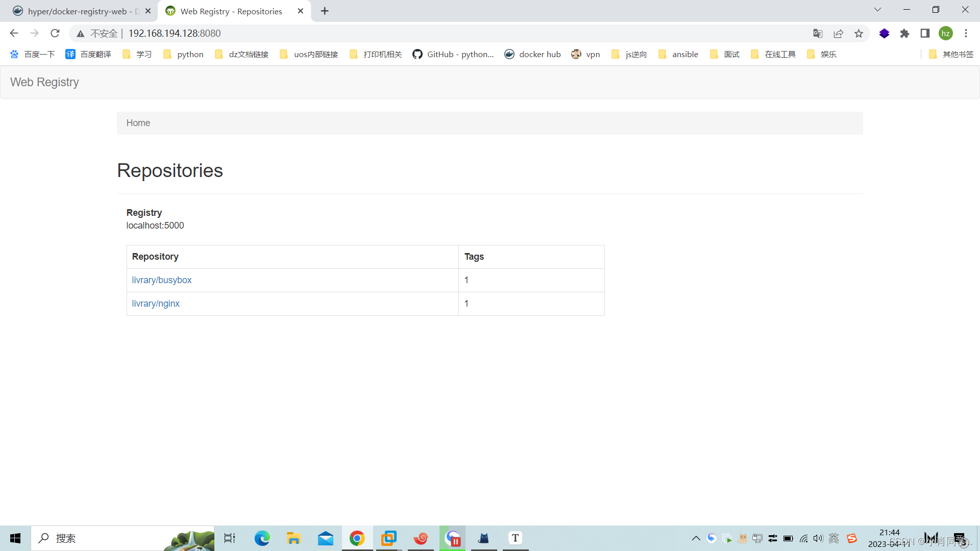Select the Baidu translate bookmark icon

pyautogui.click(x=70, y=55)
